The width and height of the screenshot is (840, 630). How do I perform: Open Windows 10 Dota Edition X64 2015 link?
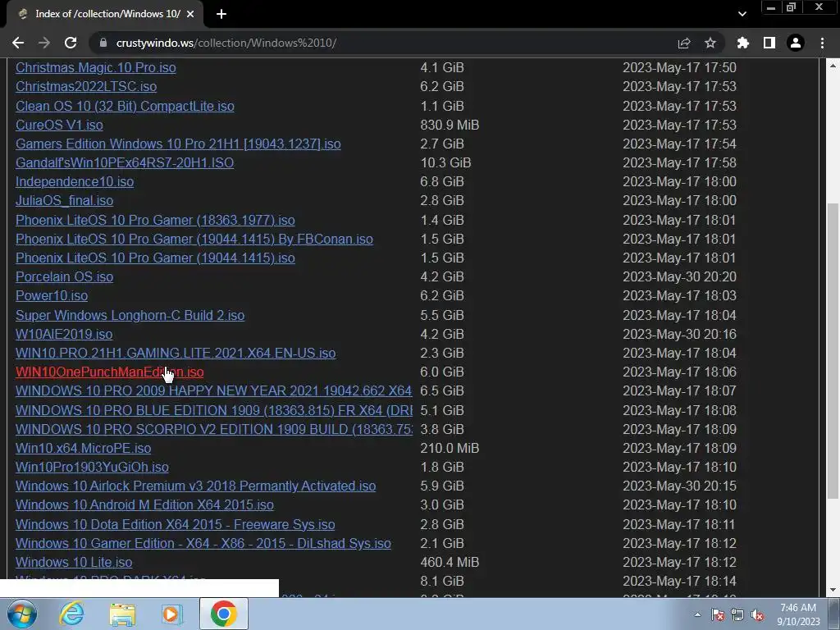coord(175,524)
